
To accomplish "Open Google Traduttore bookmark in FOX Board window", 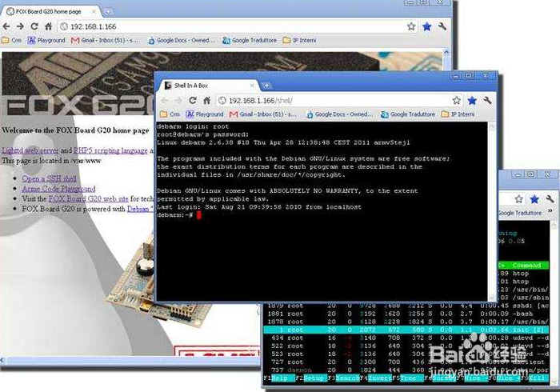I will point(250,40).
